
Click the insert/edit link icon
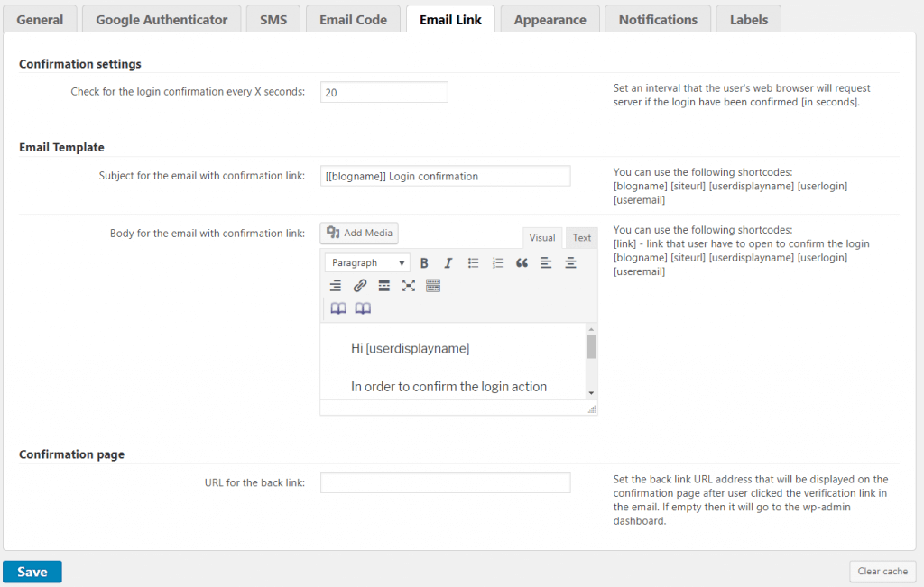(x=360, y=286)
